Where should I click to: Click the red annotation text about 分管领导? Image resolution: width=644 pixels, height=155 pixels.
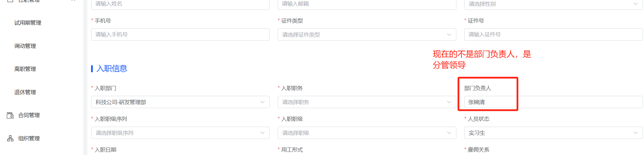[x=482, y=59]
